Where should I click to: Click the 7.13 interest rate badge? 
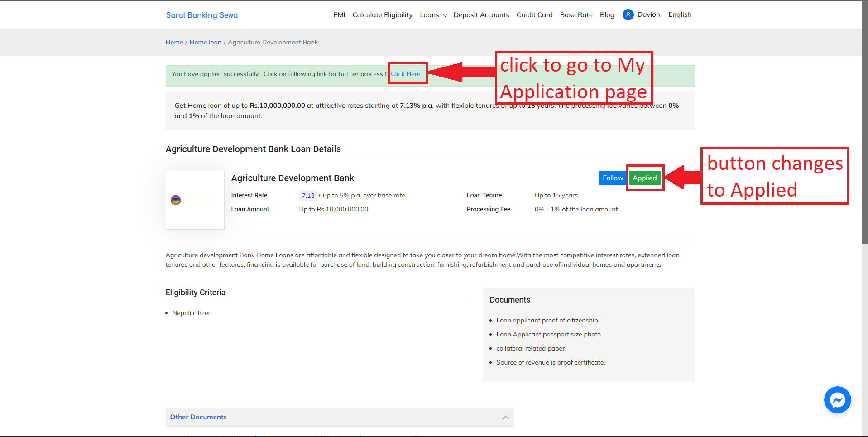click(308, 196)
